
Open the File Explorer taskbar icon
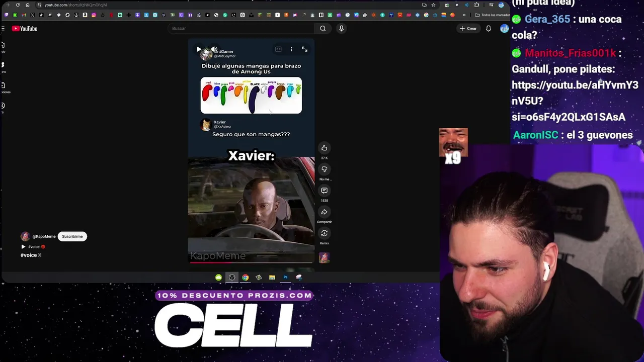272,277
